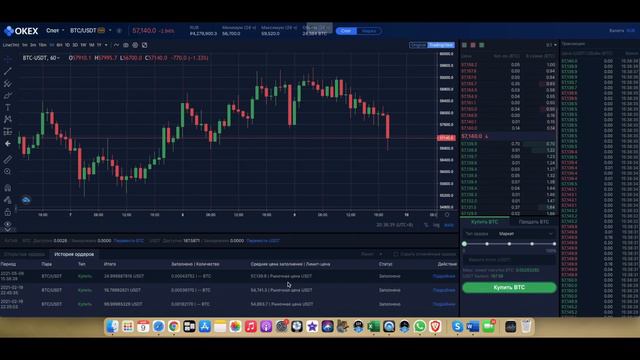The image size is (640, 360).
Task: Show sell orders only view icon
Action: pyautogui.click(x=473, y=45)
